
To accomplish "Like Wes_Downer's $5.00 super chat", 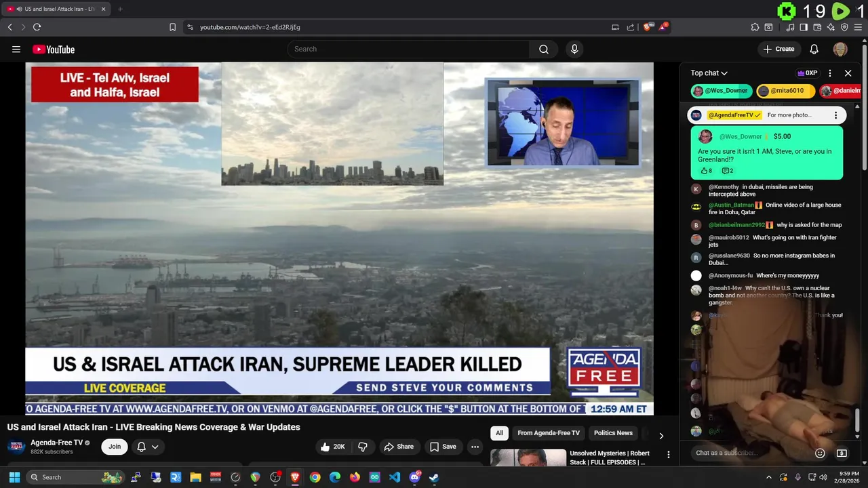I will pos(706,171).
